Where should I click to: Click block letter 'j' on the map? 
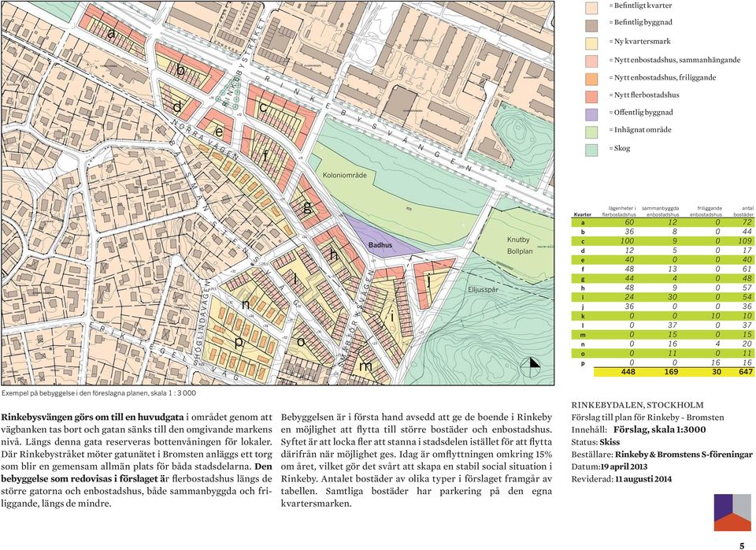tap(428, 281)
